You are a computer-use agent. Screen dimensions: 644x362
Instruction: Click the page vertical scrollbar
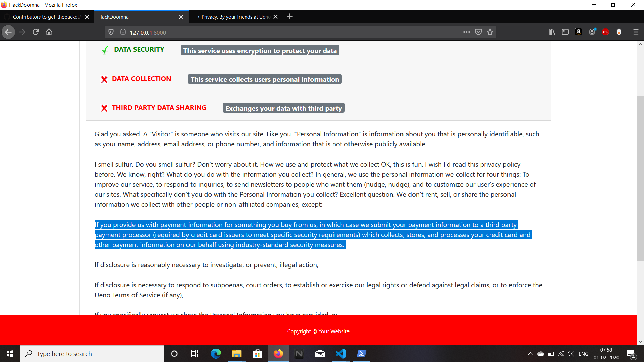pos(640,178)
